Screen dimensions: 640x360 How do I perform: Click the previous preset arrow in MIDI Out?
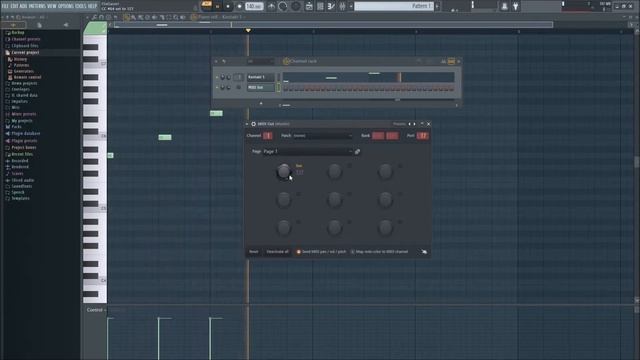click(410, 124)
